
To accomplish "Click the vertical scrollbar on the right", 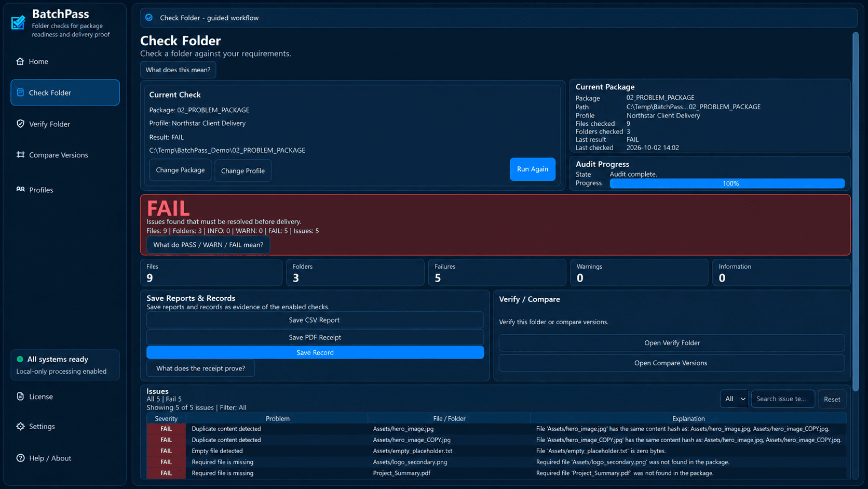I will [x=856, y=212].
